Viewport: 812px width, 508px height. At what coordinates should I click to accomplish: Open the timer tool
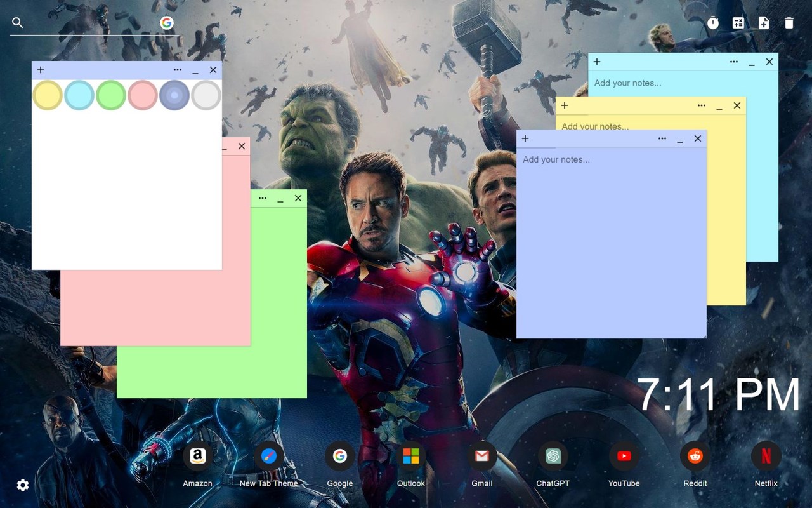(x=713, y=23)
